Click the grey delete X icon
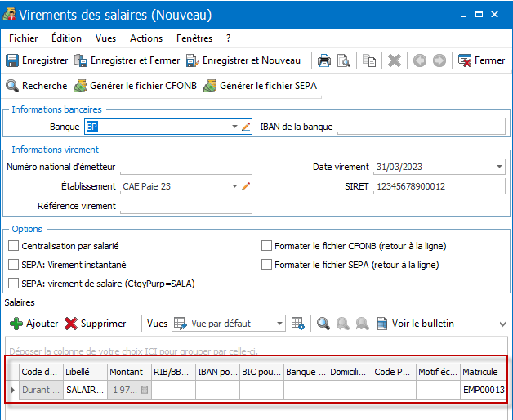 pyautogui.click(x=395, y=61)
